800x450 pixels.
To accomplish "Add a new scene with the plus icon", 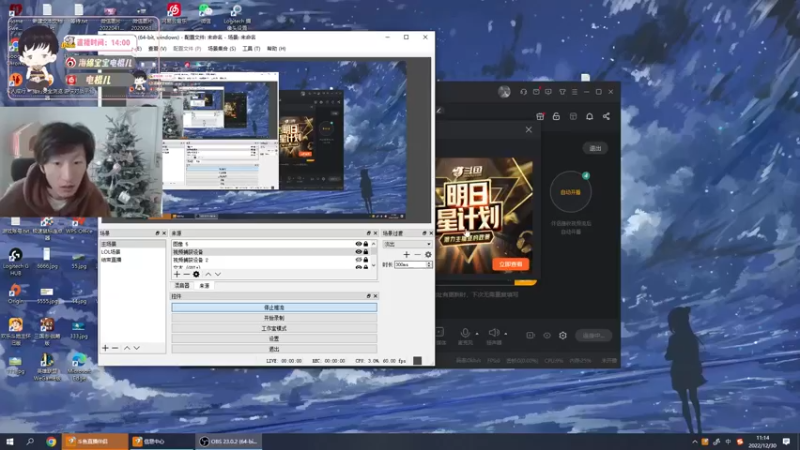I will coord(105,348).
